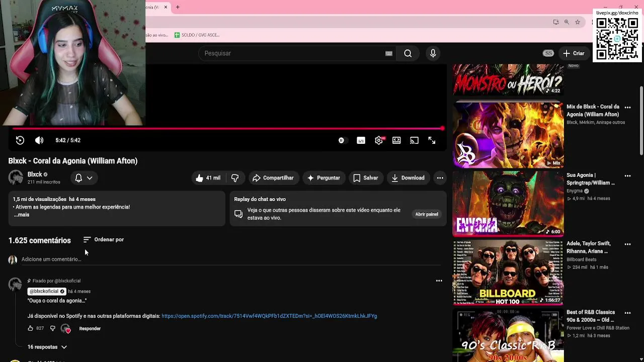This screenshot has height=362, width=644.
Task: Click the browser zoom magnifier icon
Action: click(x=567, y=22)
